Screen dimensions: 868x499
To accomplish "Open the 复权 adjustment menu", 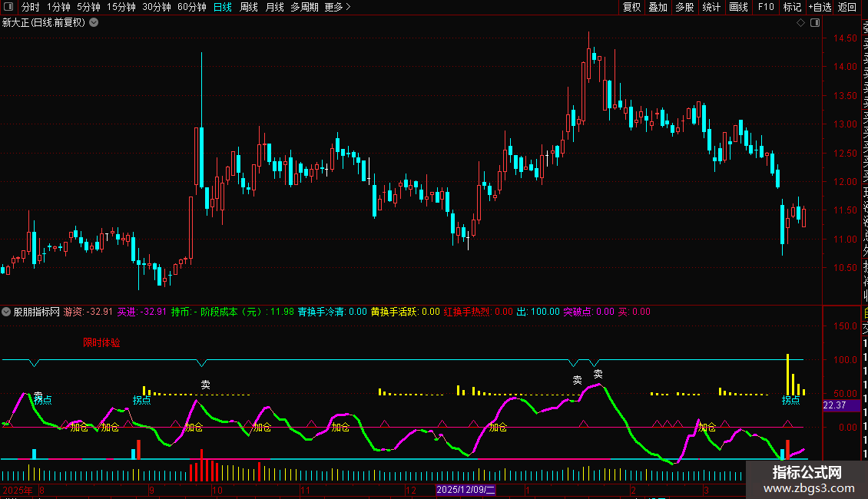I will [631, 7].
